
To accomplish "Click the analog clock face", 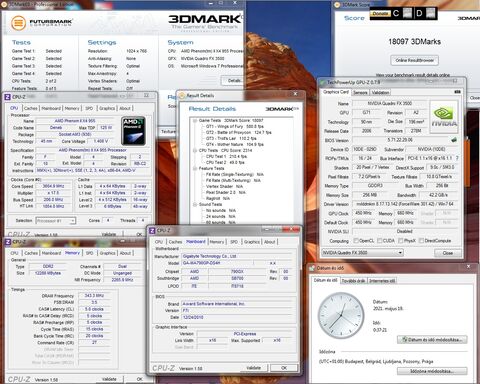I will [x=341, y=315].
